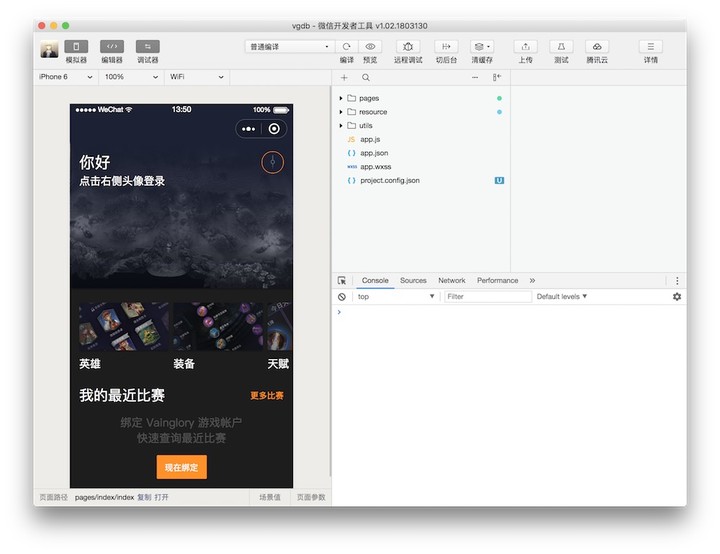Click 打开 next to page path
720x554 pixels.
click(161, 497)
